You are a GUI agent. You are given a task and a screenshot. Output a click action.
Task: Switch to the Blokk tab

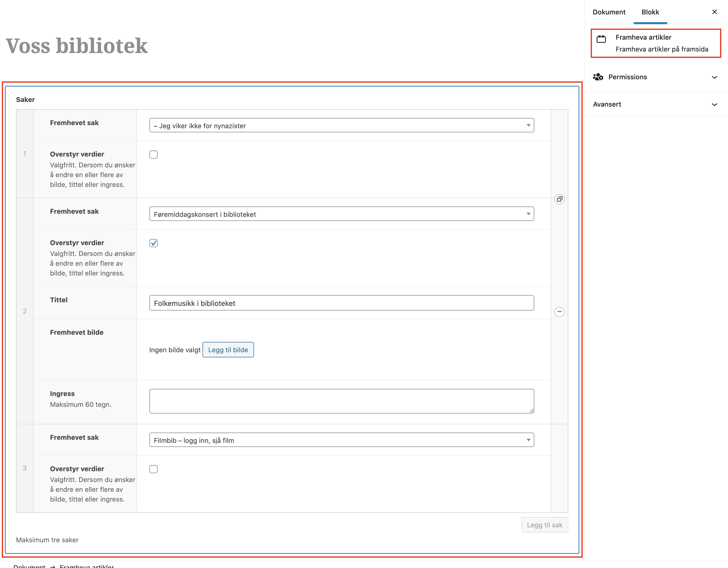click(650, 12)
